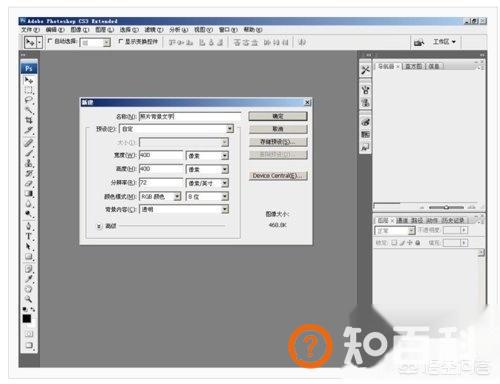
Task: Select the Lasso tool
Action: point(29,100)
